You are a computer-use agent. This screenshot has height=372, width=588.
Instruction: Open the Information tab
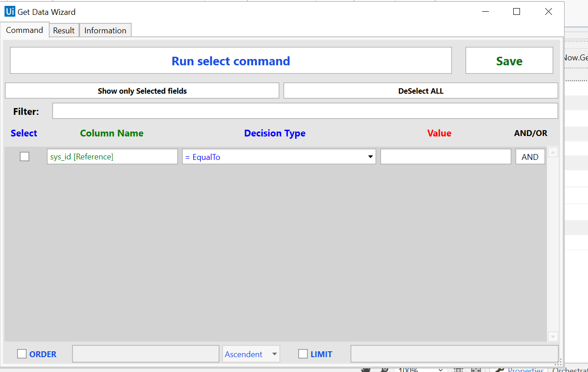105,31
